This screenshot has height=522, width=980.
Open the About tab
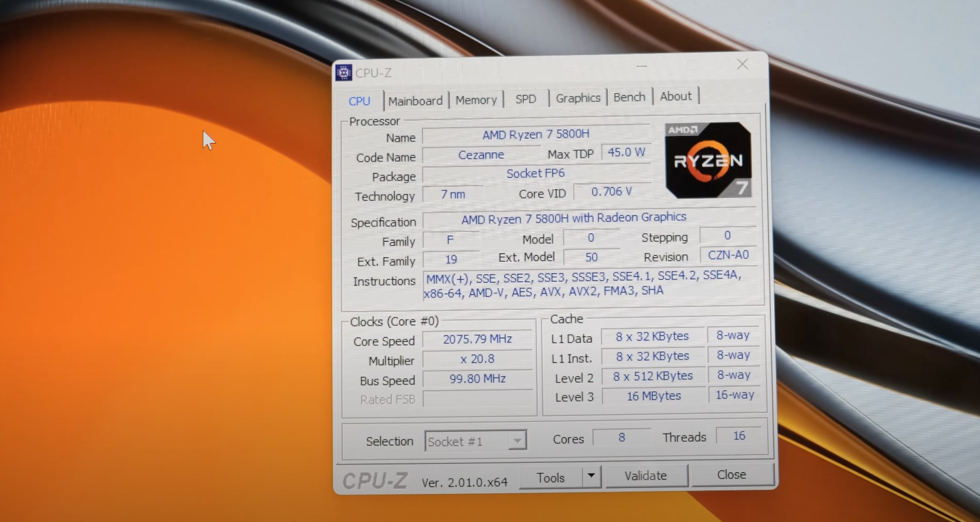(676, 96)
